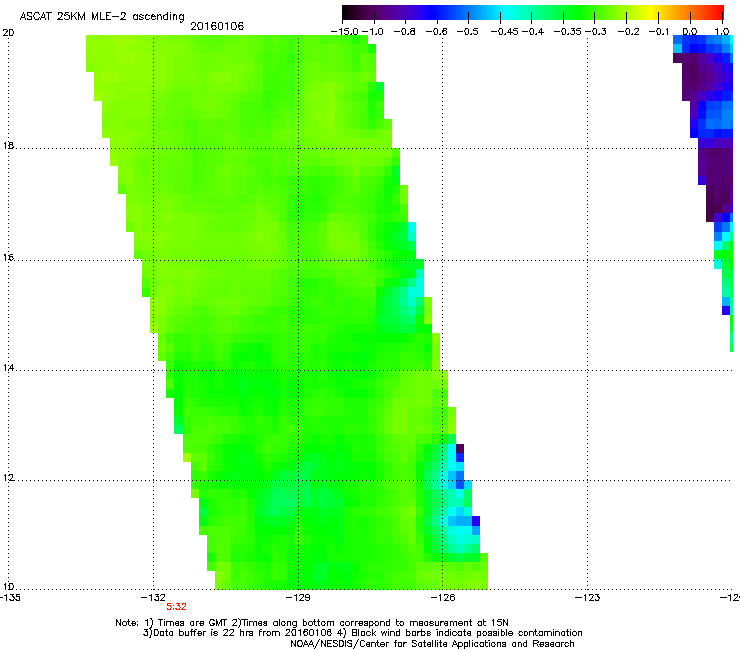
Task: Select the longitude axis label -132
Action: (153, 598)
